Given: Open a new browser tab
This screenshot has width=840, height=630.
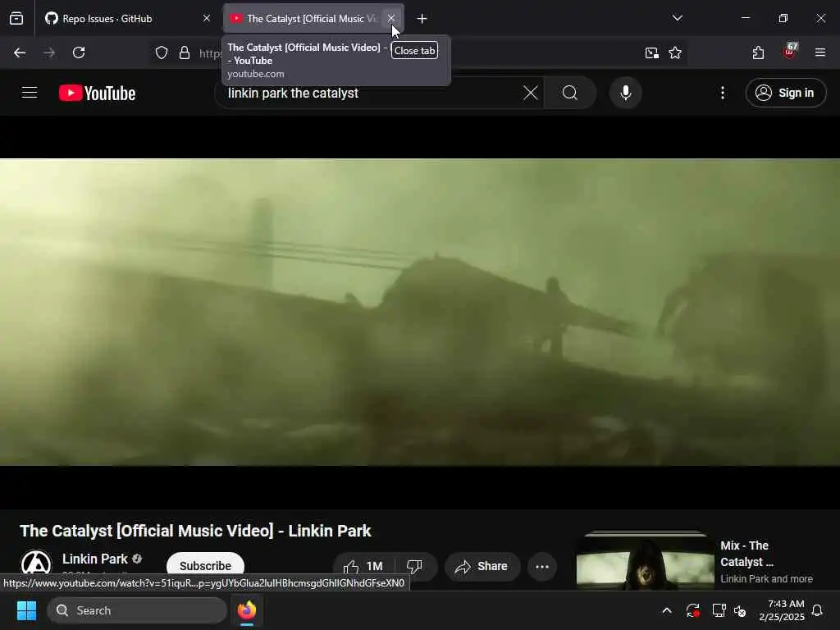Looking at the screenshot, I should 422,19.
